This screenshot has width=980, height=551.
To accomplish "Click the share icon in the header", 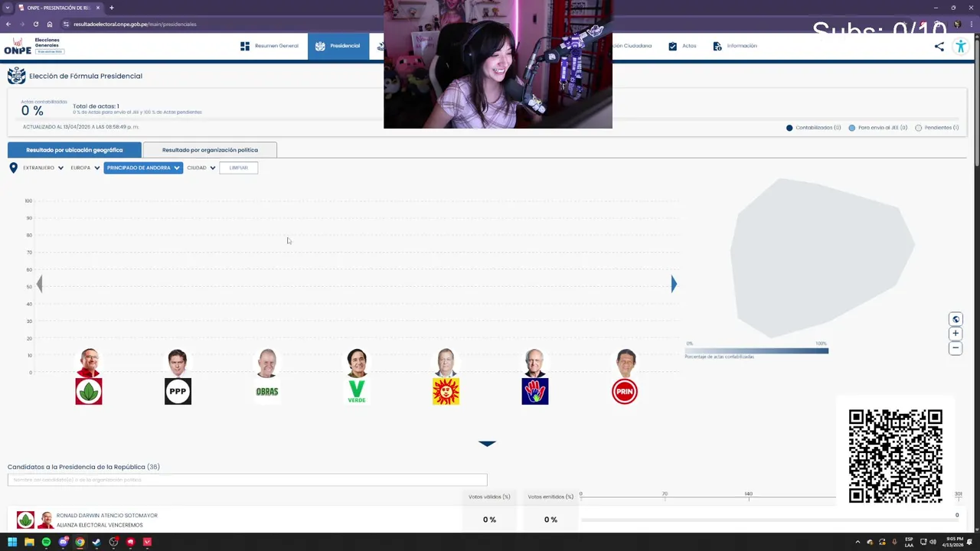I will coord(939,46).
